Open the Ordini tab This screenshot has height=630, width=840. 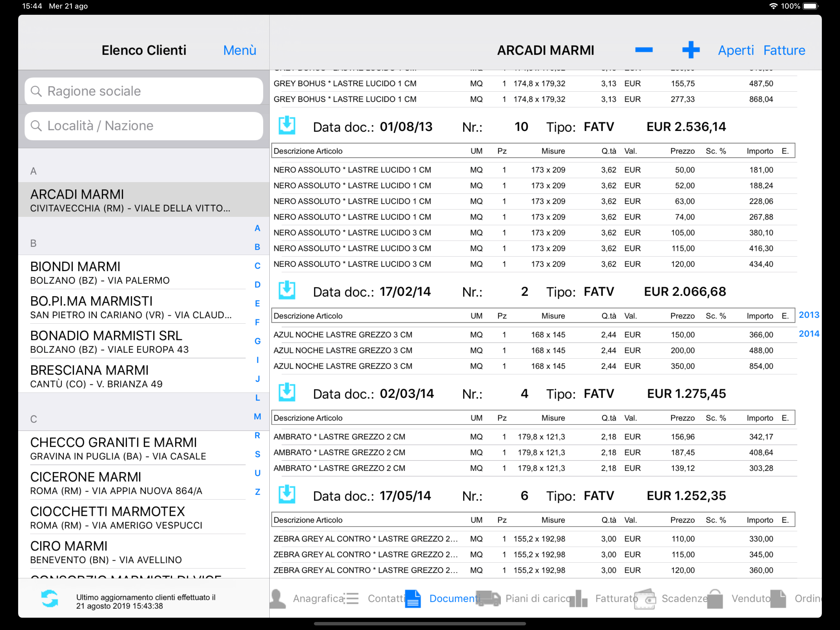pyautogui.click(x=795, y=598)
